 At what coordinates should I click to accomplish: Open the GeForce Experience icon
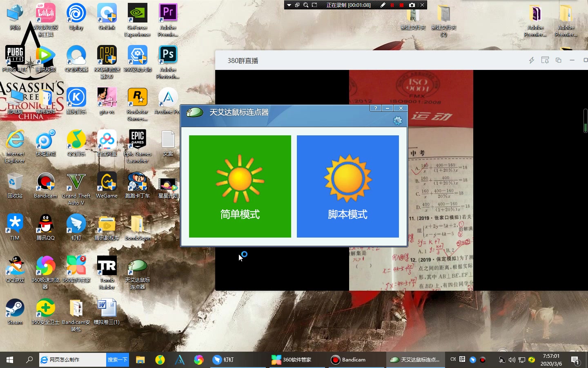coord(138,20)
